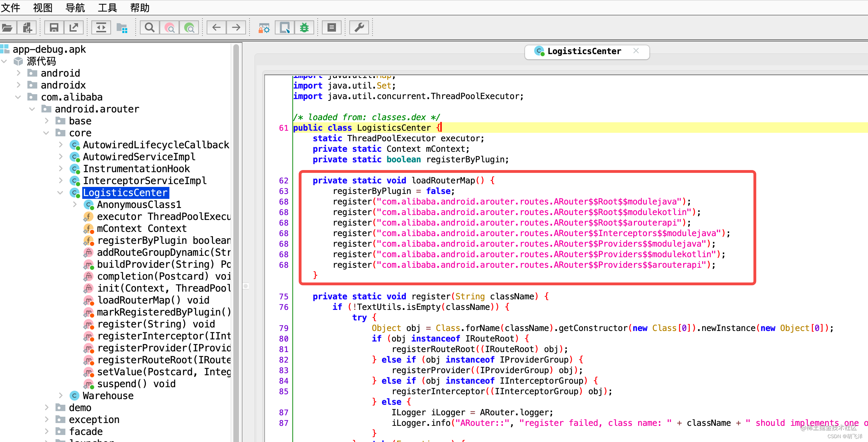Expand the android package node
Screen dimensions: 868x442
[x=19, y=73]
